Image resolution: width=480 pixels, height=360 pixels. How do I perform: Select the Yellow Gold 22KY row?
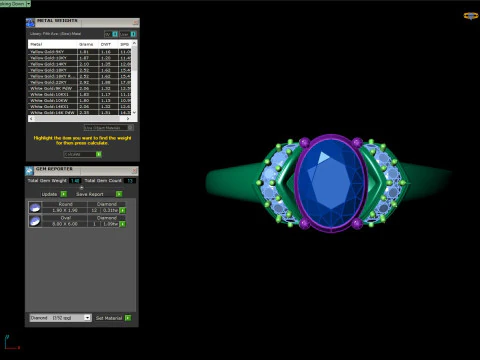[x=80, y=82]
